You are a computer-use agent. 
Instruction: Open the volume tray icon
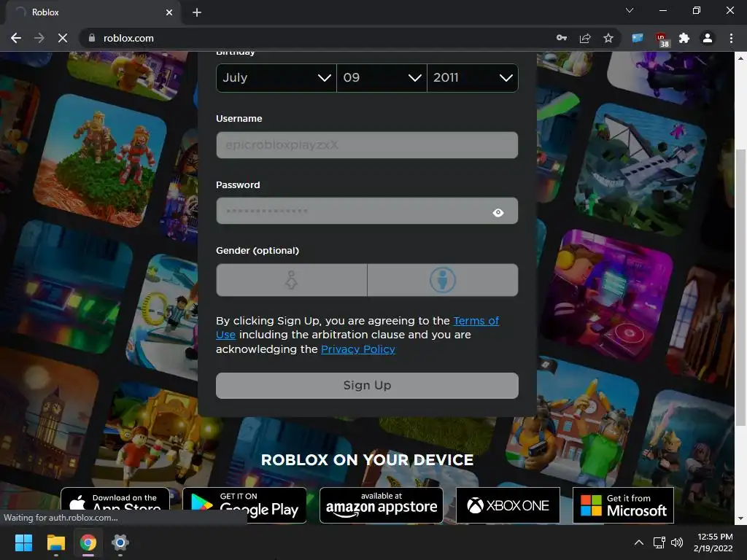pyautogui.click(x=676, y=542)
